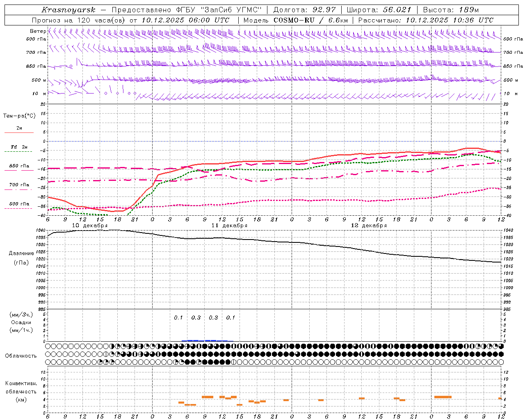Click the Долгота: 92.97 value
This screenshot has width=525, height=420.
tap(304, 10)
